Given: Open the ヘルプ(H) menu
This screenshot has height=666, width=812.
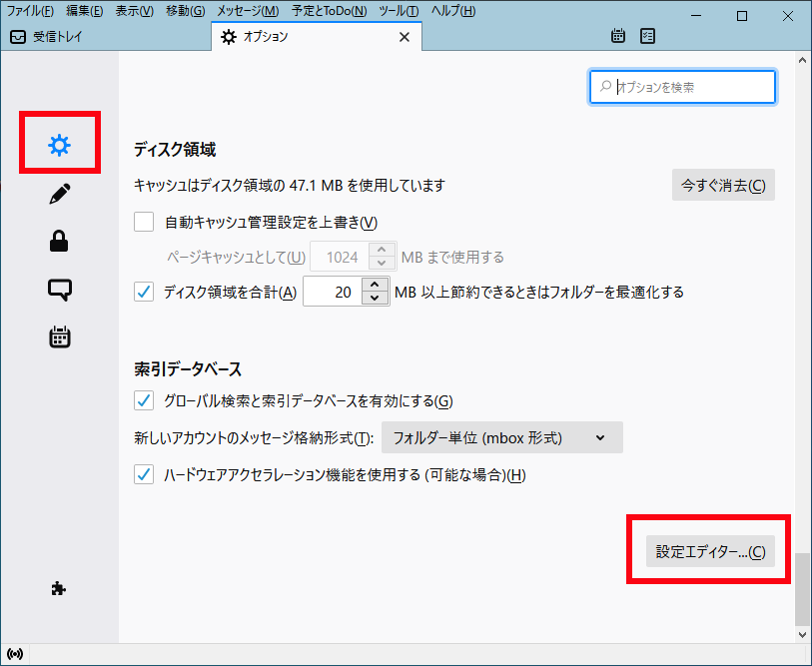Looking at the screenshot, I should point(453,11).
